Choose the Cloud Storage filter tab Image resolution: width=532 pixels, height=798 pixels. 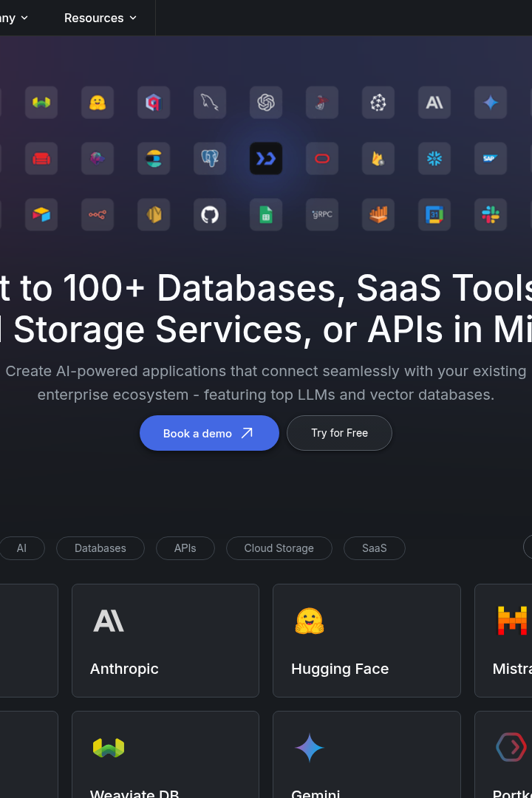click(x=279, y=548)
